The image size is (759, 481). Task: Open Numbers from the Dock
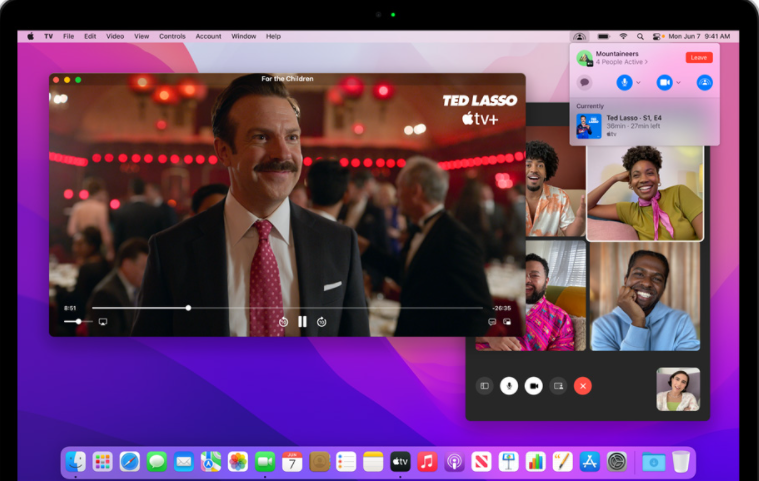[x=535, y=462]
